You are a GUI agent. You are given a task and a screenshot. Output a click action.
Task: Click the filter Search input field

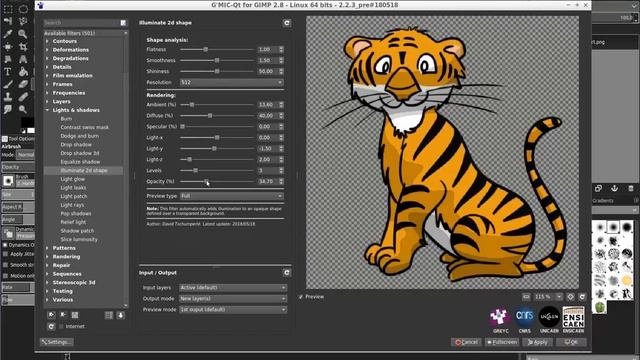[x=81, y=23]
